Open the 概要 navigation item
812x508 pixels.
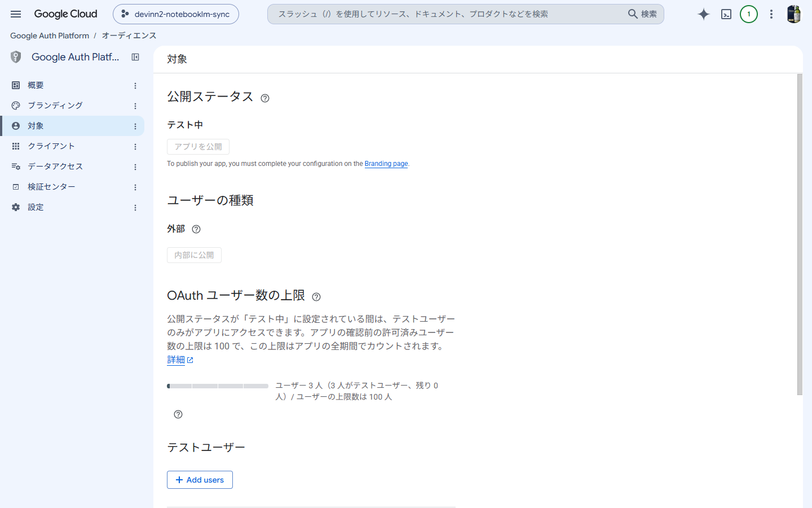(x=72, y=85)
